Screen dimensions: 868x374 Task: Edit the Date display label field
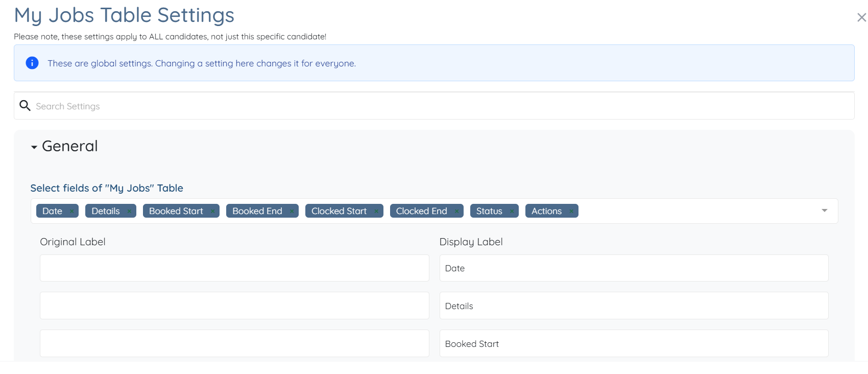click(x=634, y=268)
